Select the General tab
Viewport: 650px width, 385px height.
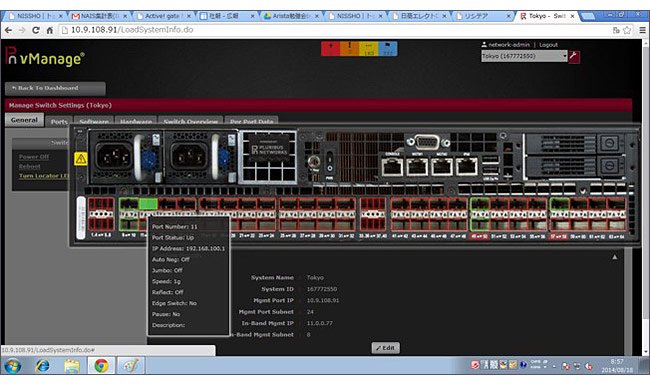[x=24, y=120]
